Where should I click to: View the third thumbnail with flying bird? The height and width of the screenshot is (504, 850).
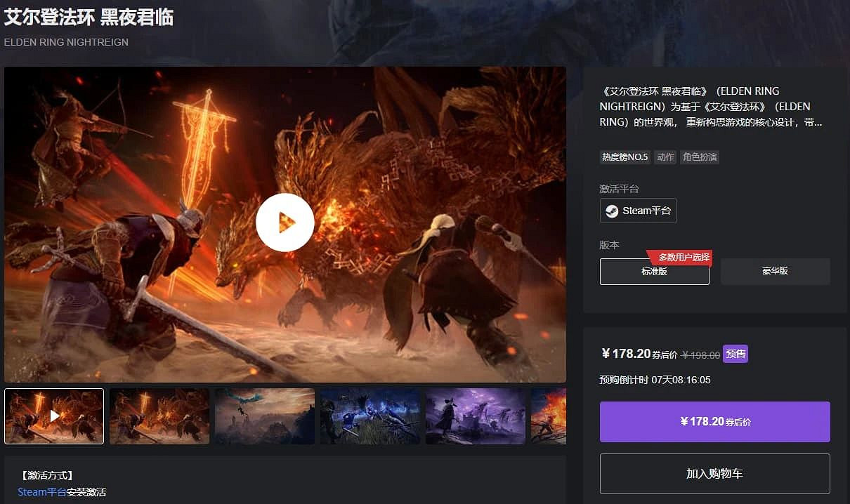[265, 416]
